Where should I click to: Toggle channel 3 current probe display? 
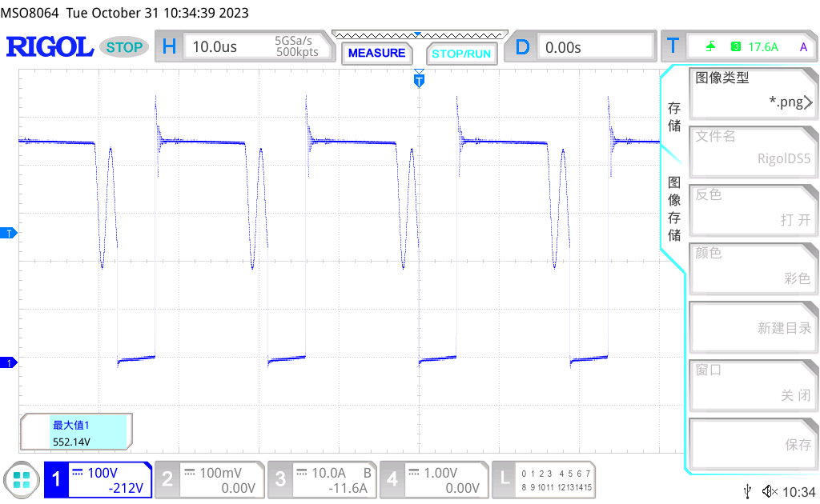click(x=321, y=480)
